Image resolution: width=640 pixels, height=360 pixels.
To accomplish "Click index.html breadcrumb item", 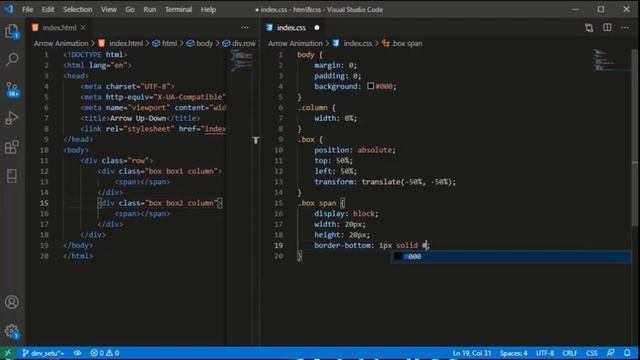I will [121, 43].
